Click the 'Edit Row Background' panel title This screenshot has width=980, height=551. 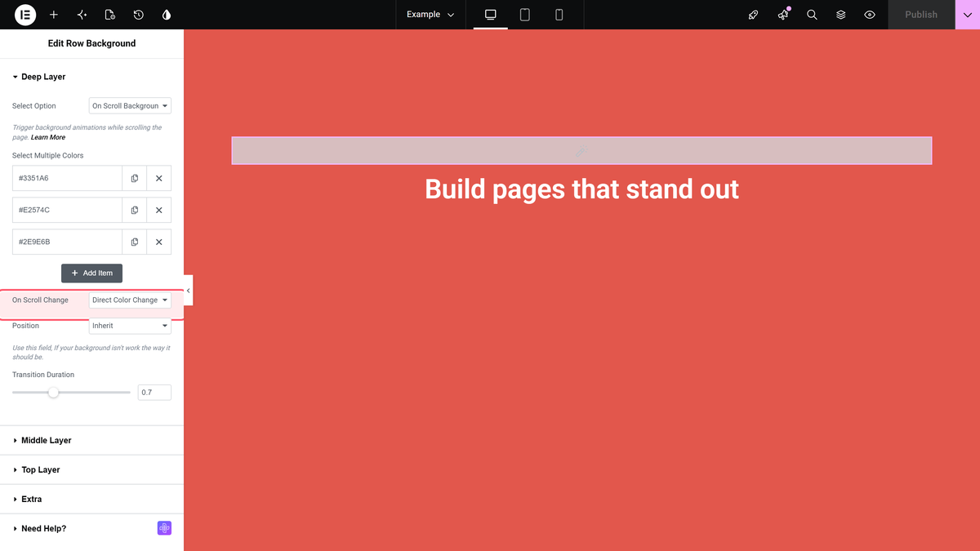pyautogui.click(x=91, y=43)
